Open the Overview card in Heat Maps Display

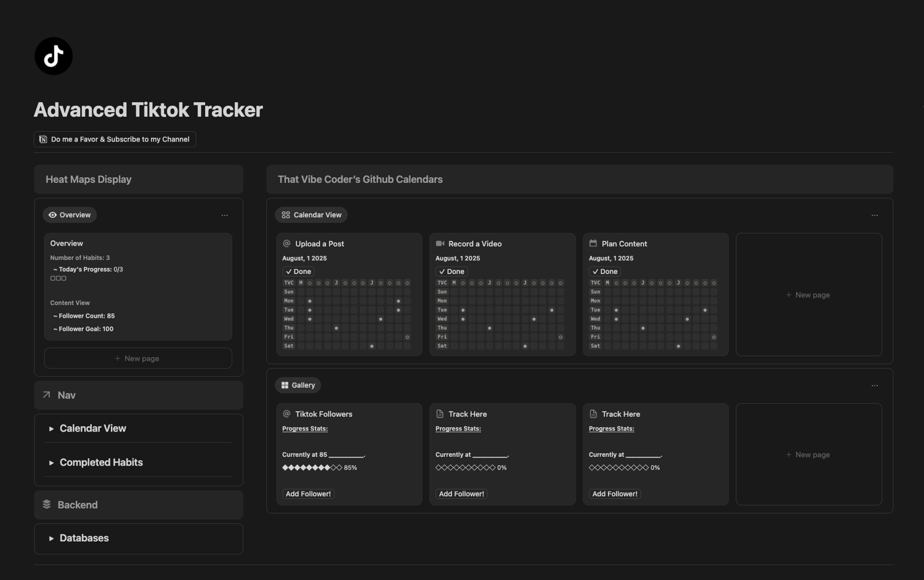click(x=138, y=286)
